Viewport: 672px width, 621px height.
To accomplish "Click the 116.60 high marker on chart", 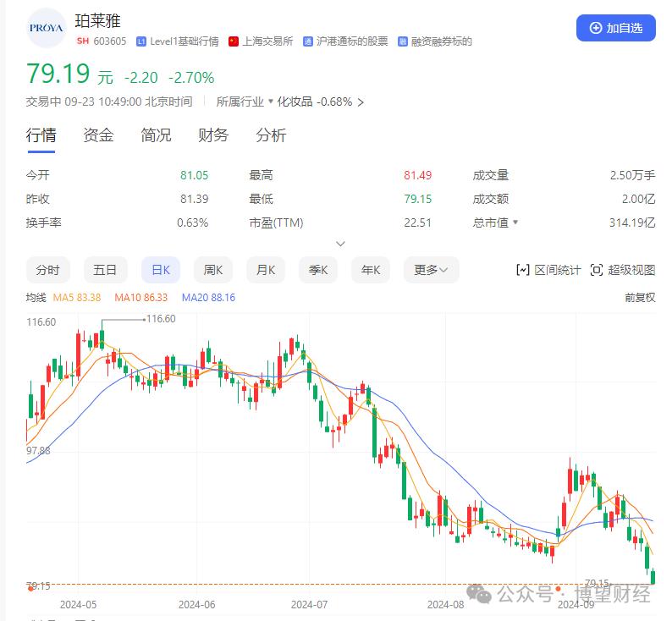I will [x=161, y=319].
